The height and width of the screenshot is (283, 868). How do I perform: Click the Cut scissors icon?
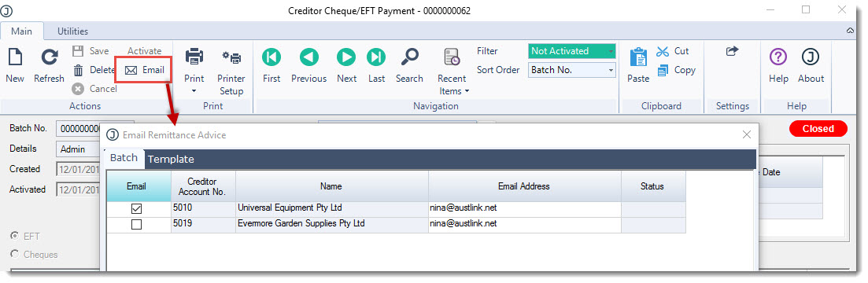click(663, 51)
